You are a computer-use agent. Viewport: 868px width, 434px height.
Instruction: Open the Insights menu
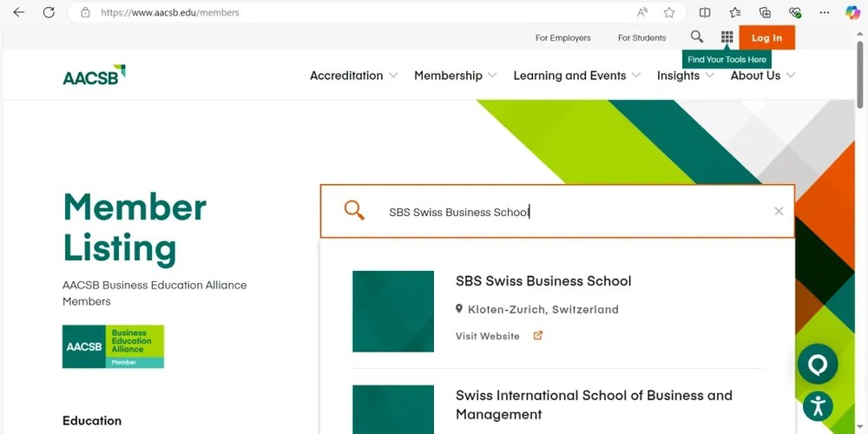click(678, 76)
